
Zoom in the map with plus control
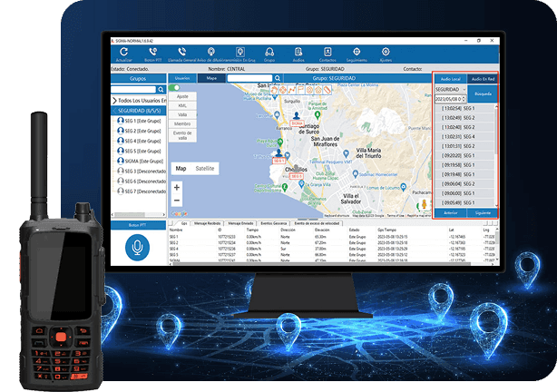click(177, 188)
